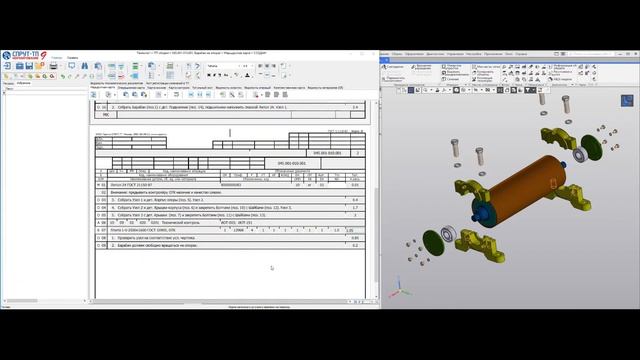The width and height of the screenshot is (640, 360).
Task: Click the Поиск input field in left panel
Action: coord(45,89)
